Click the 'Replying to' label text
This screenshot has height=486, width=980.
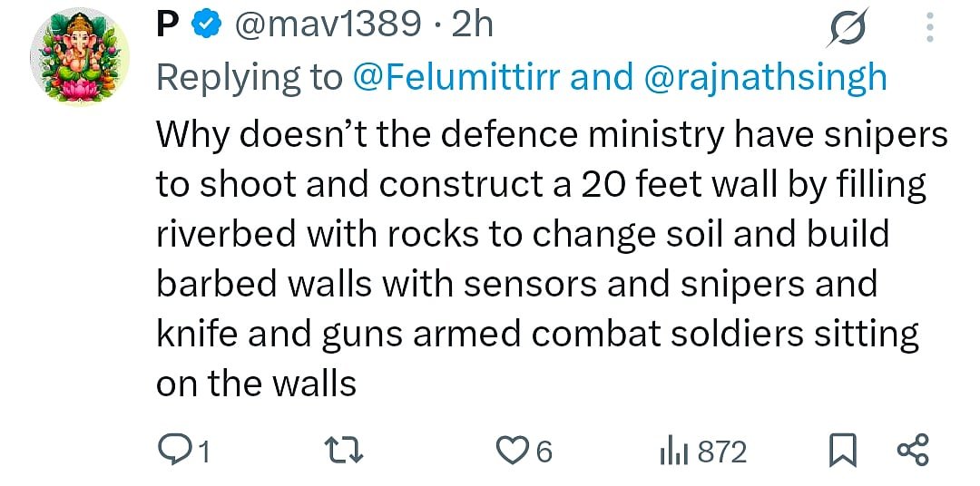point(250,78)
